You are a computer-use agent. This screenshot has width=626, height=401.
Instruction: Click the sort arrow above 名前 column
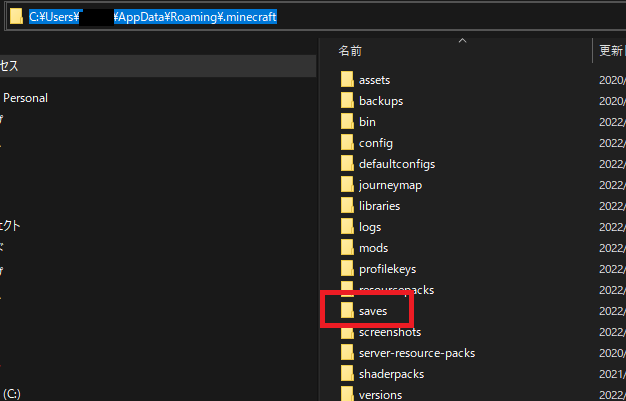[462, 41]
